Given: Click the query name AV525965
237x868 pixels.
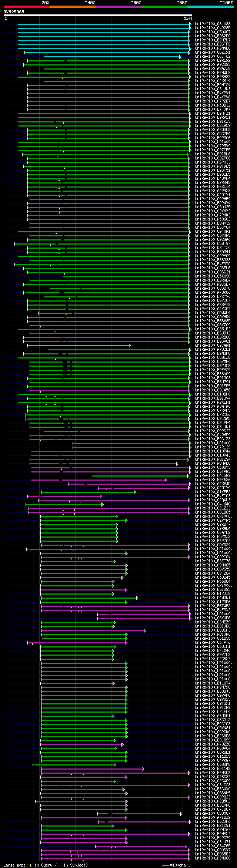Looking at the screenshot, I should pos(14,12).
